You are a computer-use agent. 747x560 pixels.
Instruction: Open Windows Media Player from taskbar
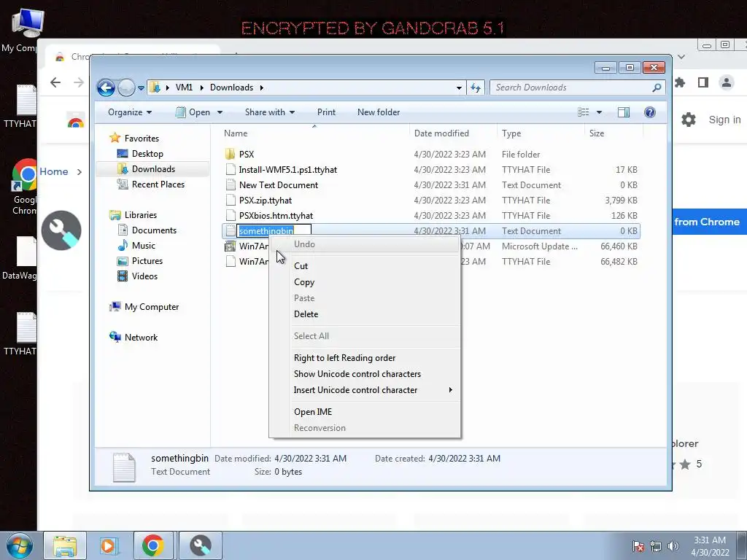tap(108, 545)
